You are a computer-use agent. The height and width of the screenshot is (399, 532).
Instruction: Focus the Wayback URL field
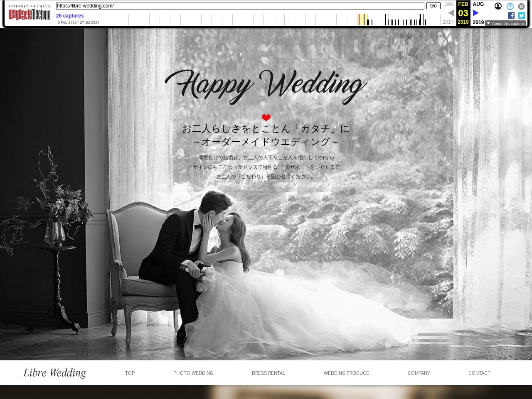(240, 6)
